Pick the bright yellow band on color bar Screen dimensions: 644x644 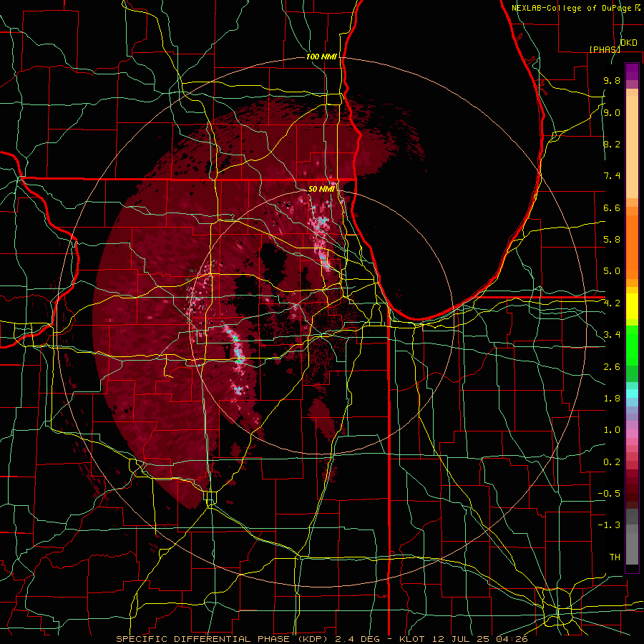[x=632, y=306]
